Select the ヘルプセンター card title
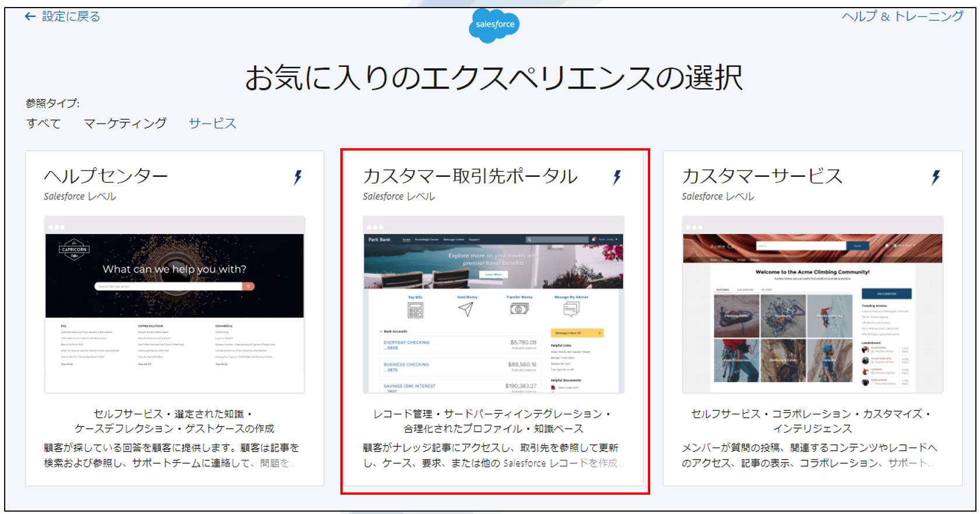 point(106,176)
